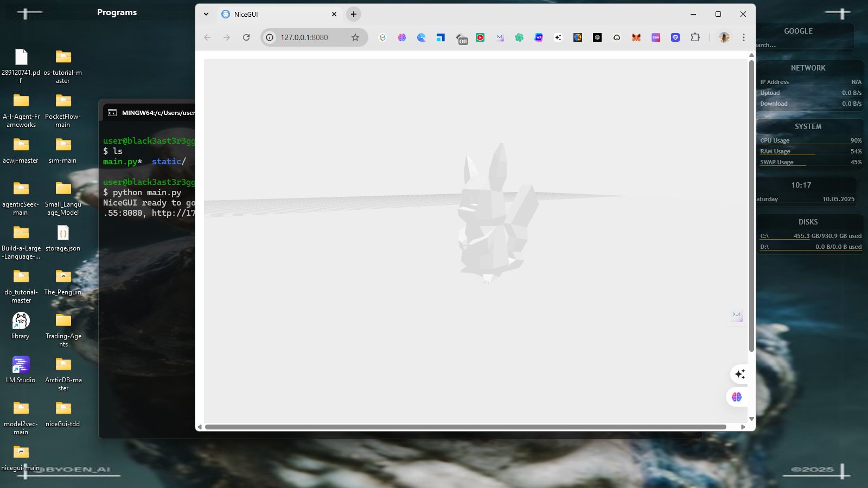View site information for 127.0.0.1:8080
Image resolution: width=868 pixels, height=488 pixels.
270,37
